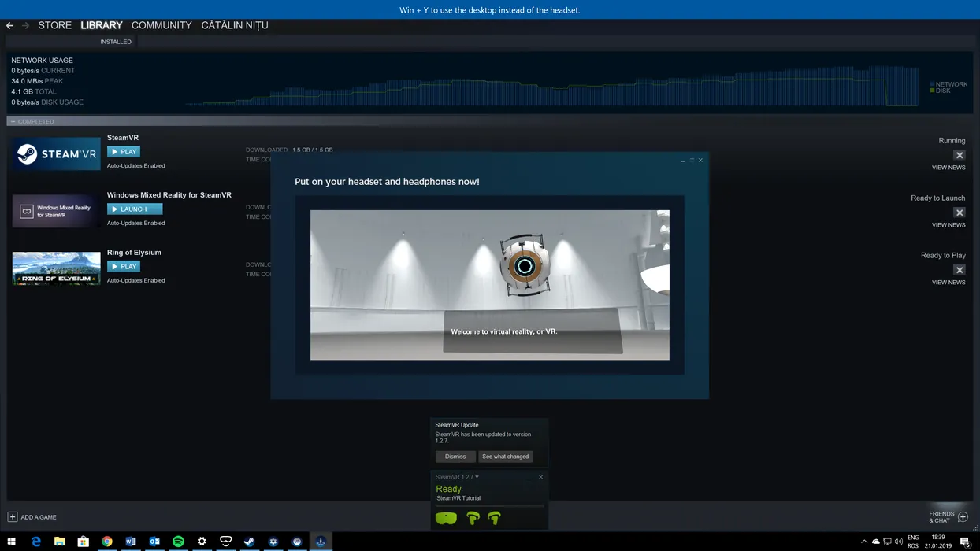This screenshot has width=980, height=551.
Task: Open File Explorer from the taskbar
Action: click(x=59, y=542)
